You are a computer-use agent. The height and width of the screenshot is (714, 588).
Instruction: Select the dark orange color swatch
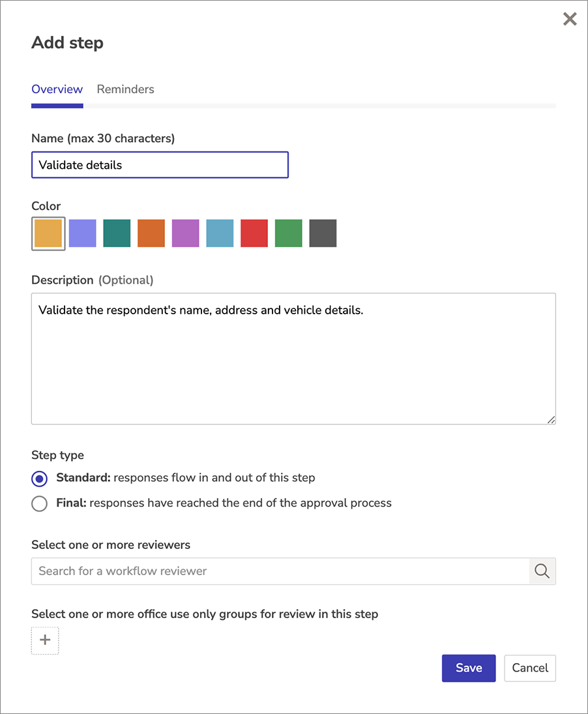[151, 233]
